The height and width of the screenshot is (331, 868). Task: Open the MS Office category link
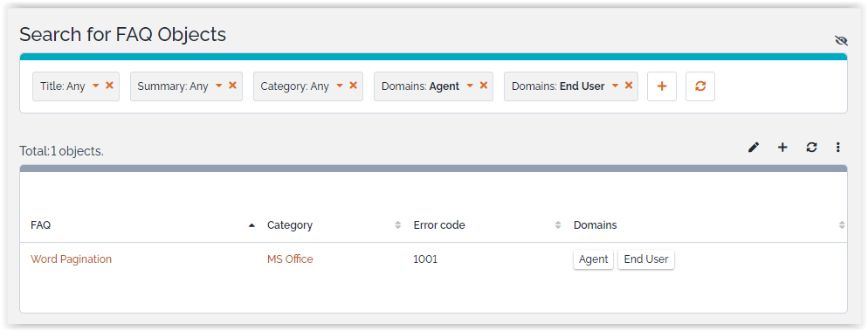pos(290,259)
